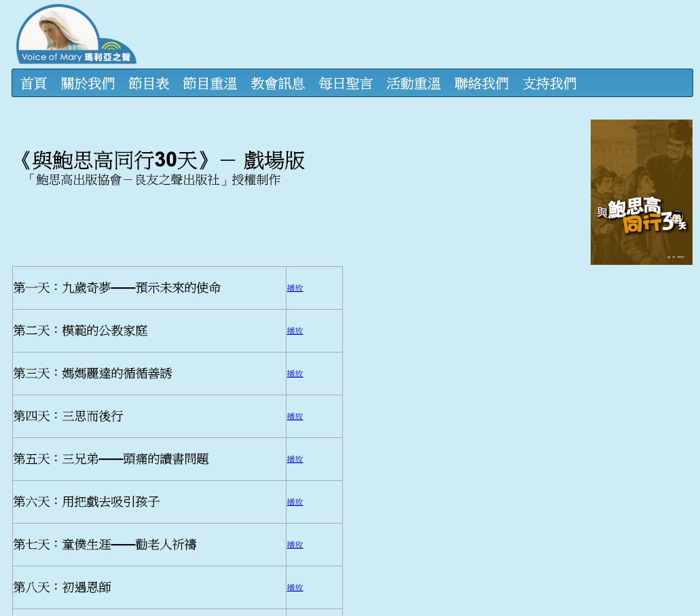Play 第二天 模範的公教家庭 episode link
Image resolution: width=700 pixels, height=616 pixels.
tap(295, 331)
